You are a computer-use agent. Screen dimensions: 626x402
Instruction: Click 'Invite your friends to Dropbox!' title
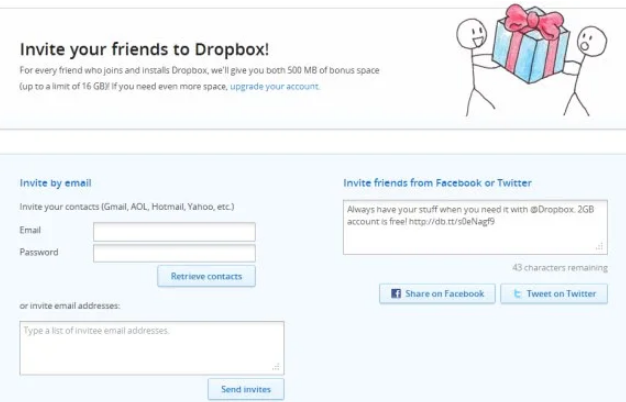click(x=144, y=49)
